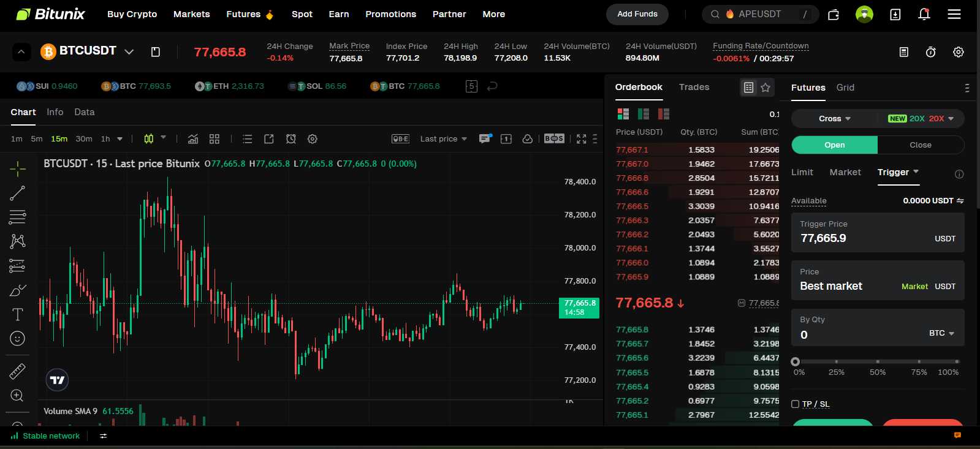Click the Bitunix logo
980x449 pixels.
point(50,14)
